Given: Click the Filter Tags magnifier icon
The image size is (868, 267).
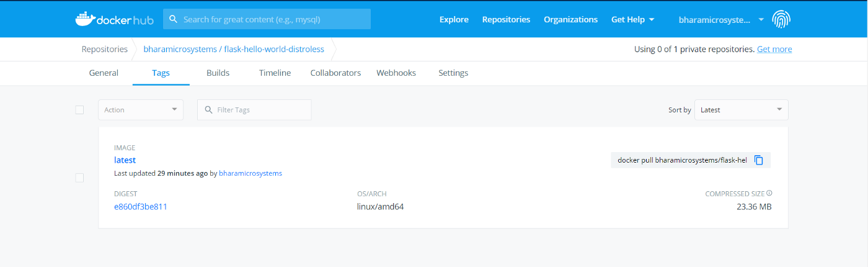Looking at the screenshot, I should tap(208, 110).
